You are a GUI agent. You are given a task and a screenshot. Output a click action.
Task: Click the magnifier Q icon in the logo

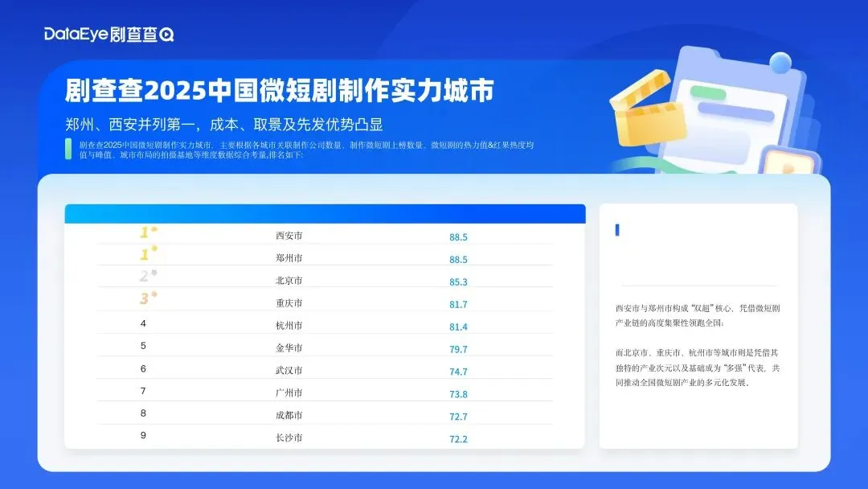tap(167, 35)
